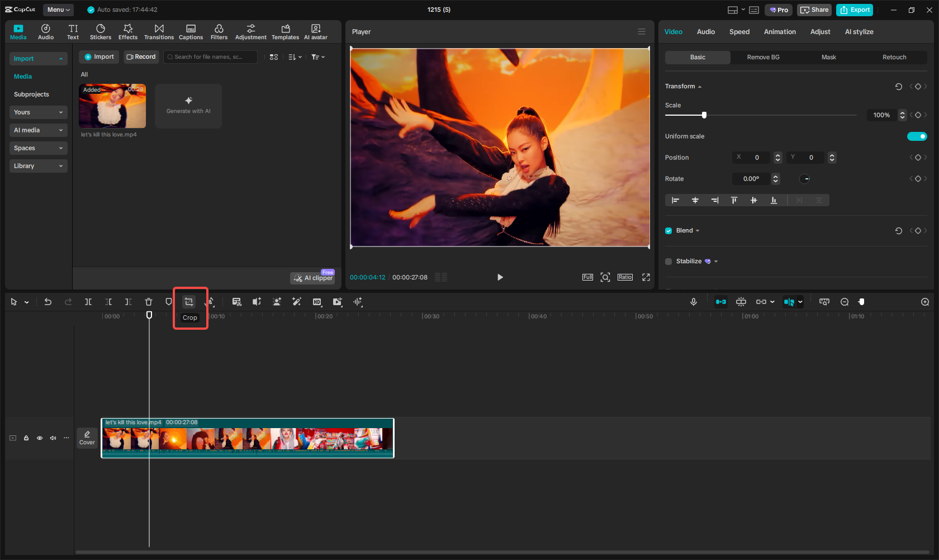The width and height of the screenshot is (939, 560).
Task: Click the Delete icon in the timeline toolbar
Action: 149,302
